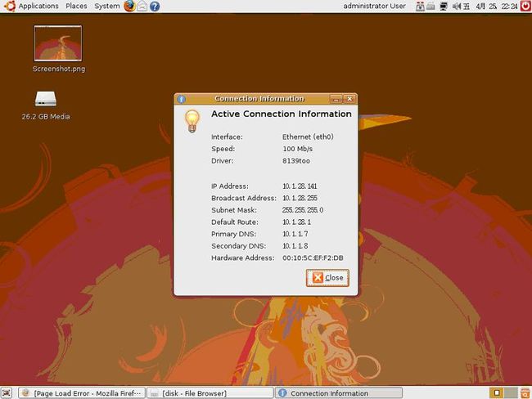This screenshot has width=532, height=399.
Task: Click the Secondary DNS value 10.1.1.8
Action: [295, 246]
